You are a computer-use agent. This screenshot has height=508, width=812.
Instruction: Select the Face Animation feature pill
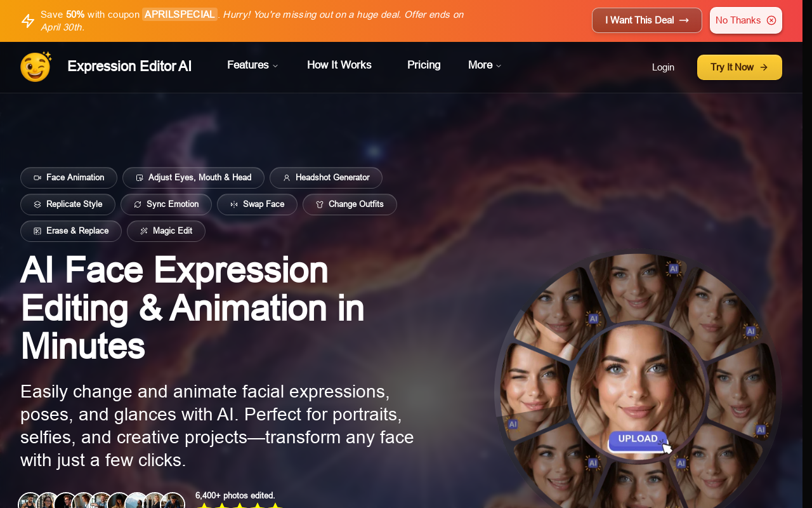[69, 178]
